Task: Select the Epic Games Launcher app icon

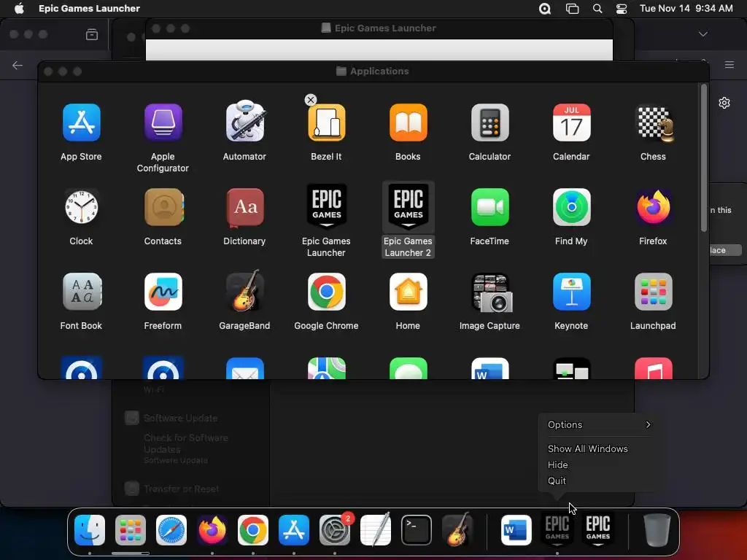Action: [x=326, y=206]
